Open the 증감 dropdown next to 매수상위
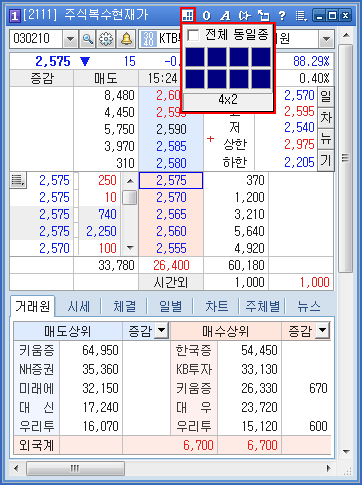 pyautogui.click(x=323, y=331)
